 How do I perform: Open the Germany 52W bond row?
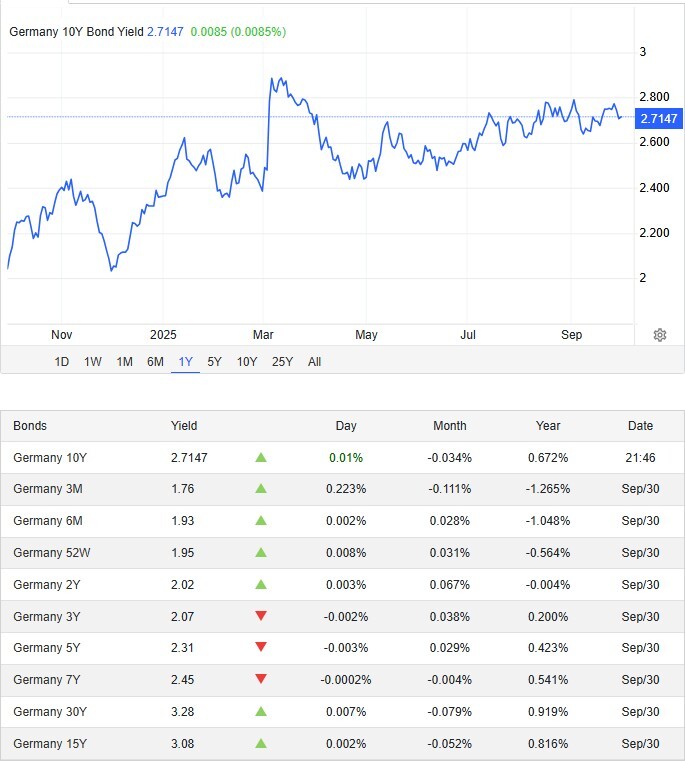(x=53, y=553)
